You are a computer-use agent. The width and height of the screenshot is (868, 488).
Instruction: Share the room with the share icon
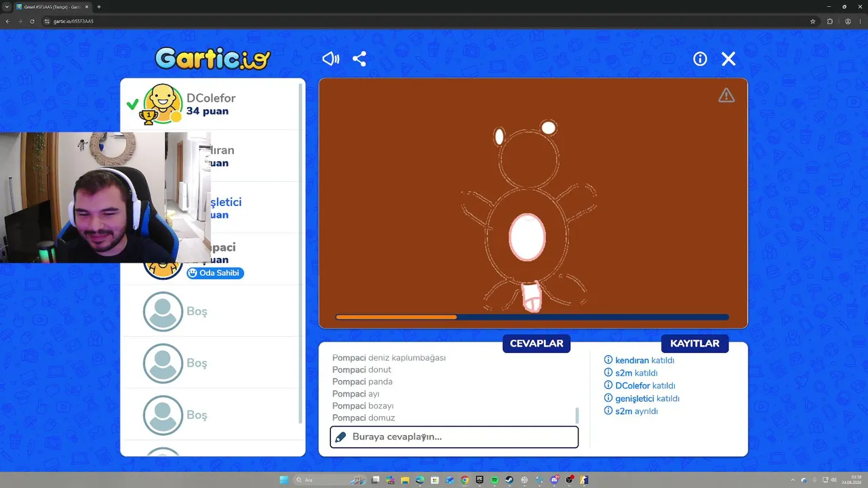coord(359,59)
